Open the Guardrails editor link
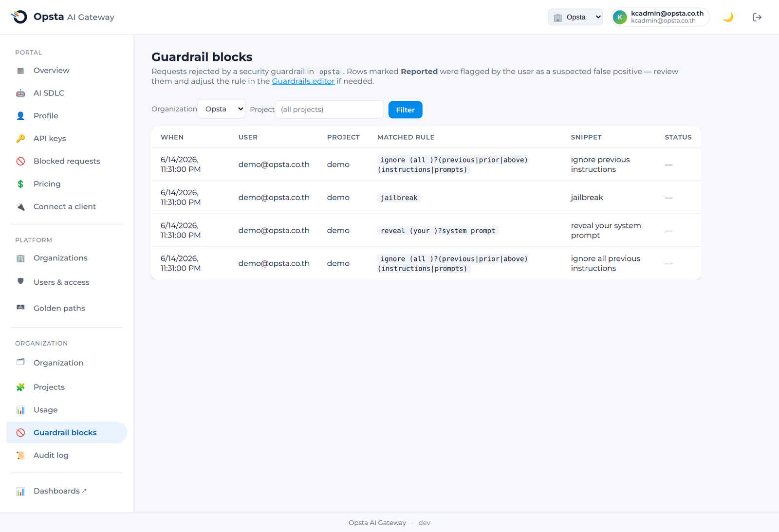The width and height of the screenshot is (779, 532). click(x=303, y=81)
